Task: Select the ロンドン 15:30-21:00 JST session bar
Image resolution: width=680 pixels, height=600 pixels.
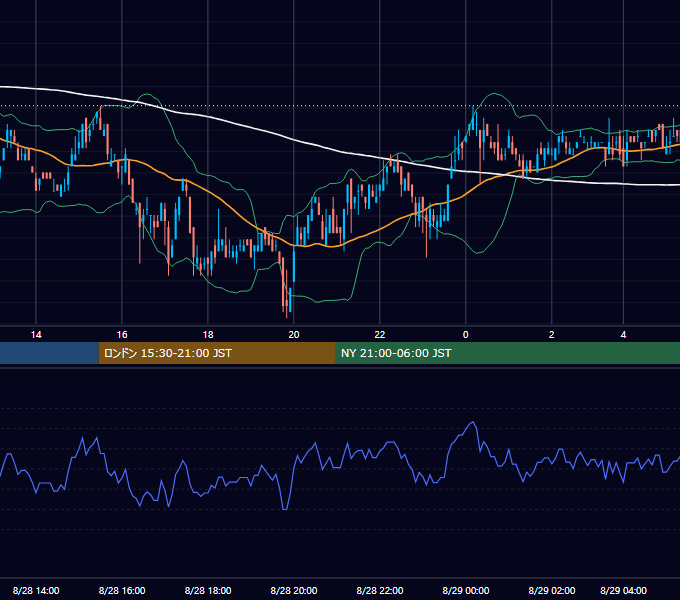Action: click(x=217, y=353)
